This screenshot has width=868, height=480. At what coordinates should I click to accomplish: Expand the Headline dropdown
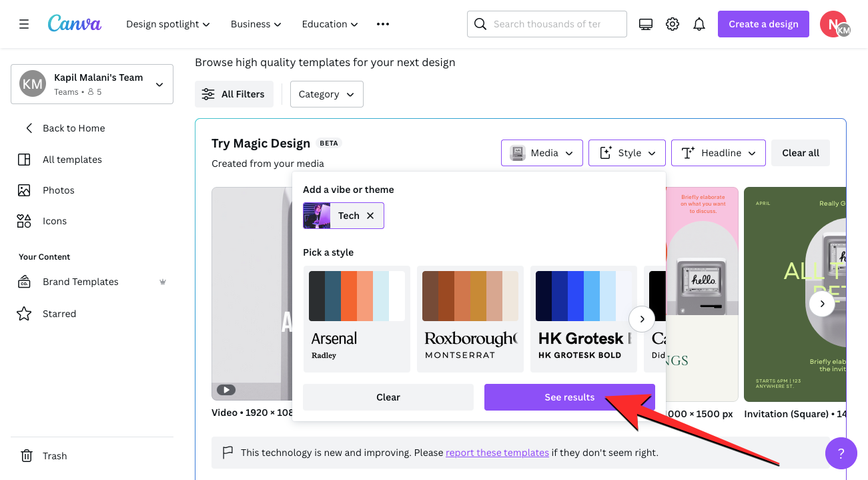click(x=718, y=153)
